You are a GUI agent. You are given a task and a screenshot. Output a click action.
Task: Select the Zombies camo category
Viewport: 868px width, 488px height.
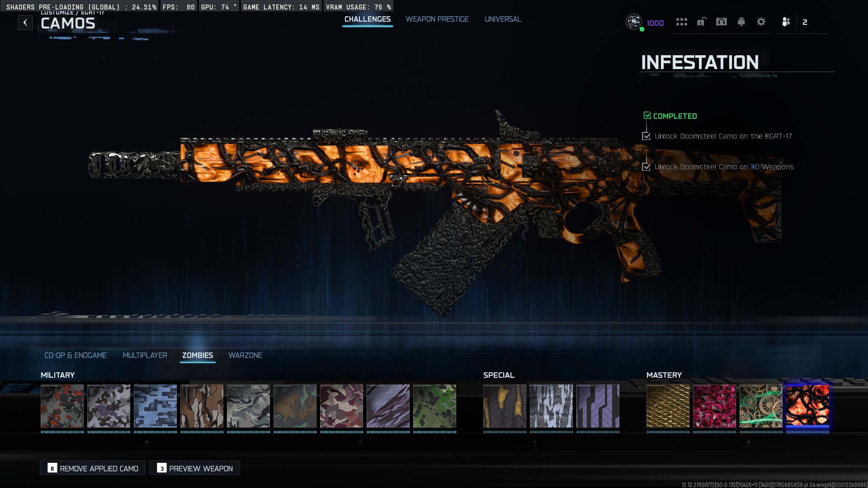pos(198,355)
